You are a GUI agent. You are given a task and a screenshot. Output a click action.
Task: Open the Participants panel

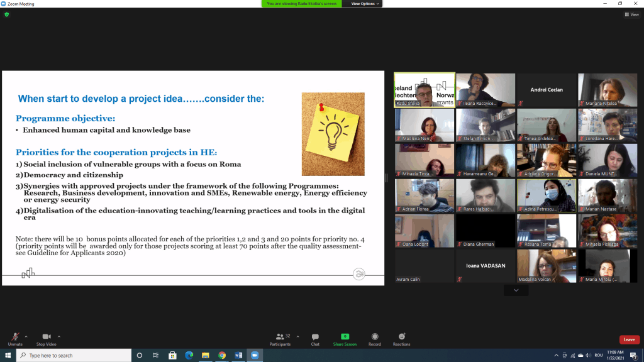tap(280, 338)
